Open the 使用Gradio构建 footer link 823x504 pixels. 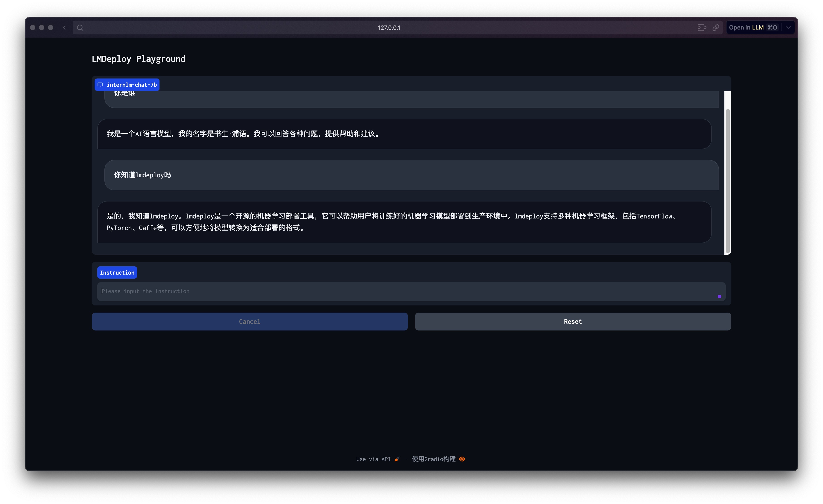pyautogui.click(x=434, y=459)
